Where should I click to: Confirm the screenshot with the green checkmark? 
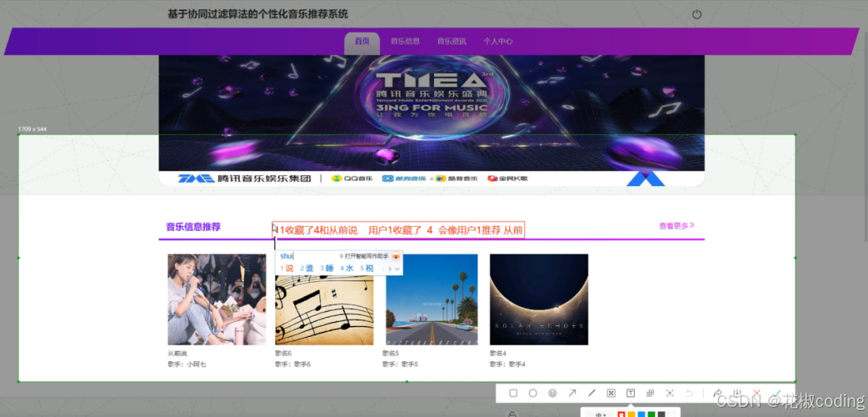tap(777, 393)
